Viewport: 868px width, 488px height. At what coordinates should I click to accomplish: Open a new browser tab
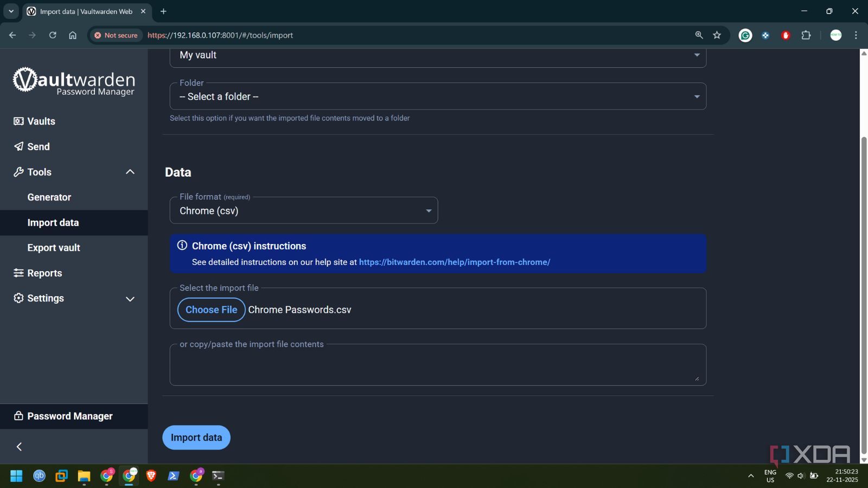tap(163, 11)
